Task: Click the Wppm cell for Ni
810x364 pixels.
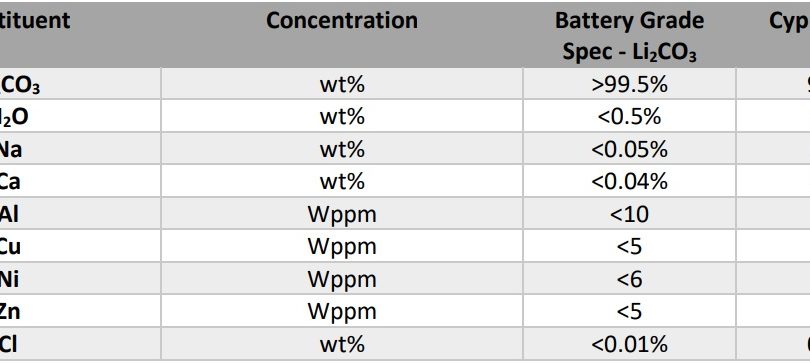Action: point(342,279)
